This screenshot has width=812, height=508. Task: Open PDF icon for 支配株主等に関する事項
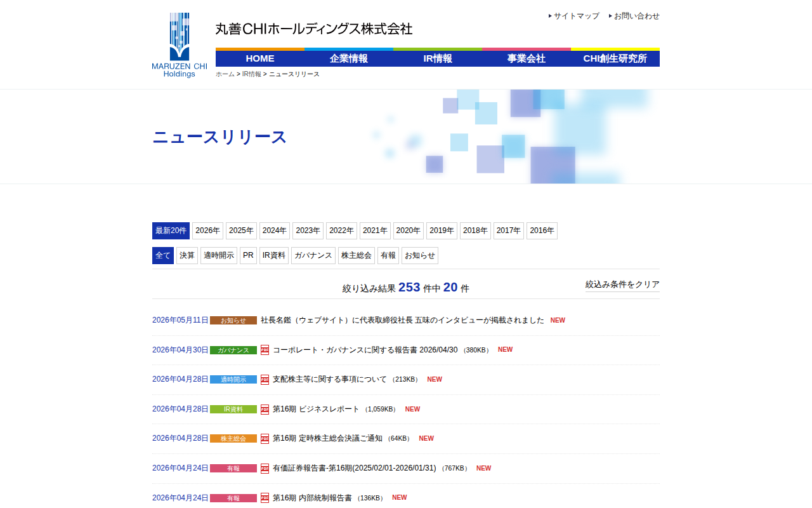[x=265, y=380]
